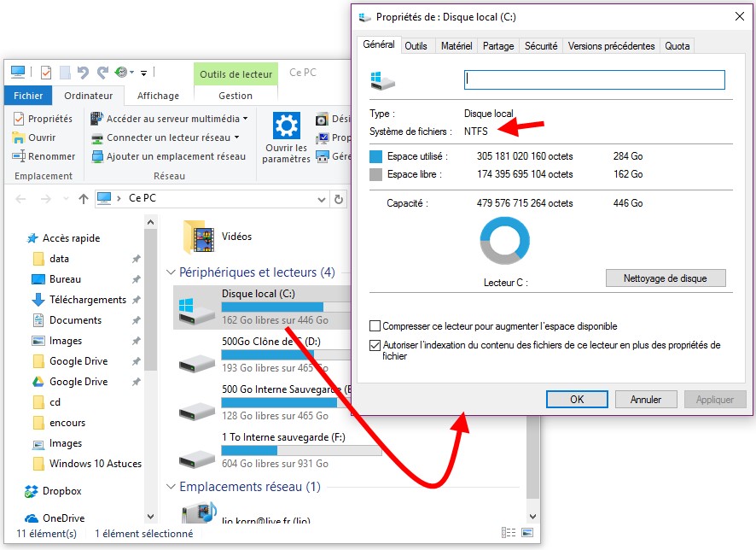Click the redo icon in quick access toolbar

coord(102,73)
